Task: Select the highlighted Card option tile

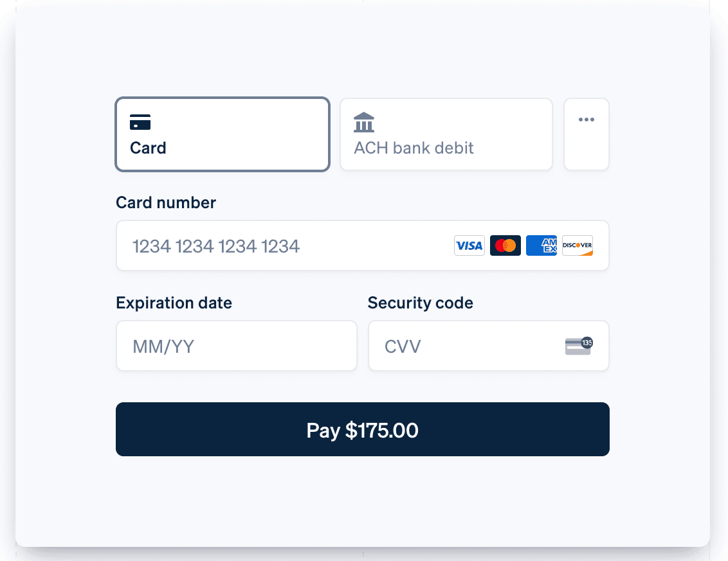Action: click(222, 134)
